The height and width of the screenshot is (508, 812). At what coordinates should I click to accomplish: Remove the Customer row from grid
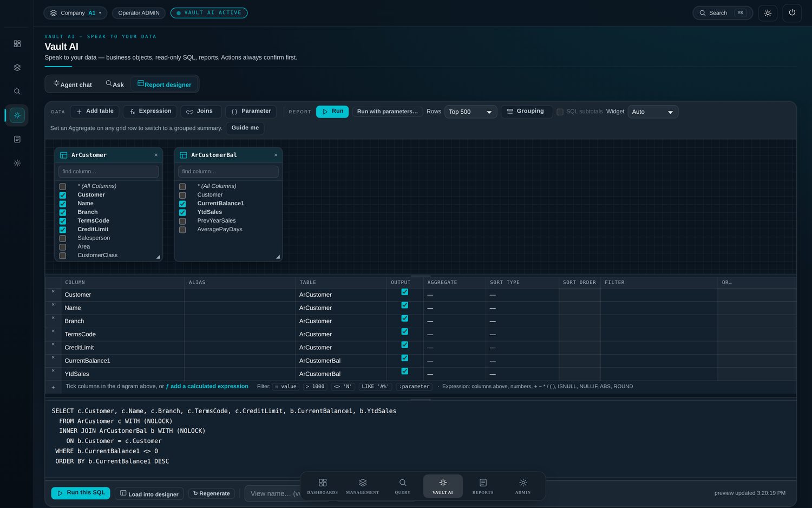coord(53,292)
